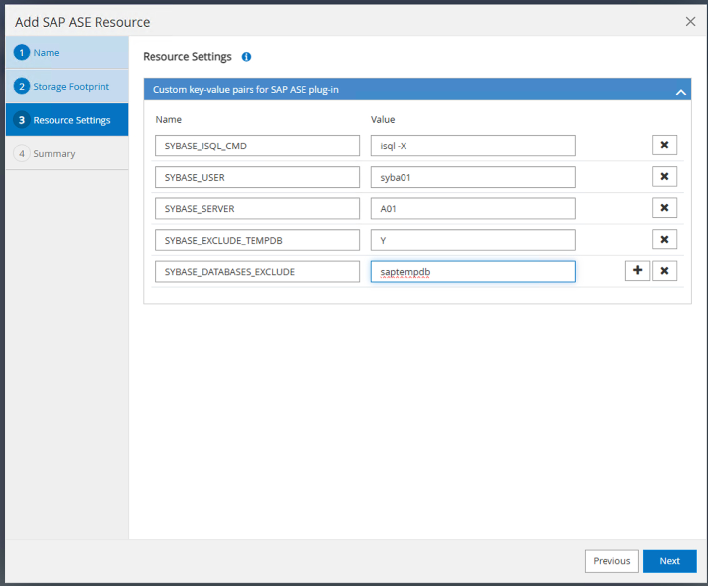Open the Resource Settings info icon
708x588 pixels.
pyautogui.click(x=246, y=57)
